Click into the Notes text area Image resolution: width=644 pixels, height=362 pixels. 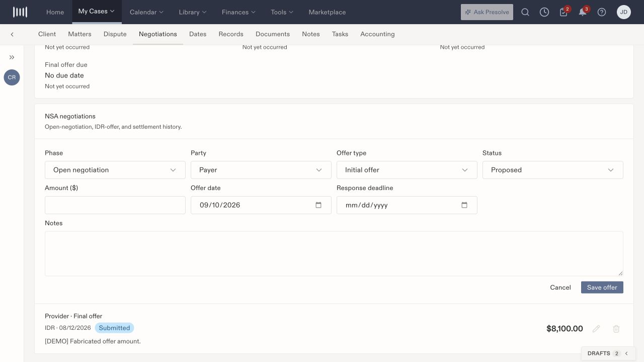(334, 253)
